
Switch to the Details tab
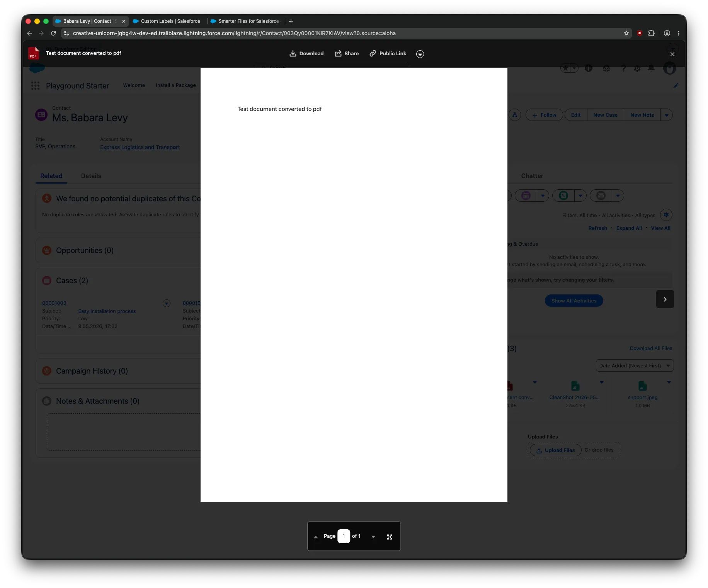91,176
